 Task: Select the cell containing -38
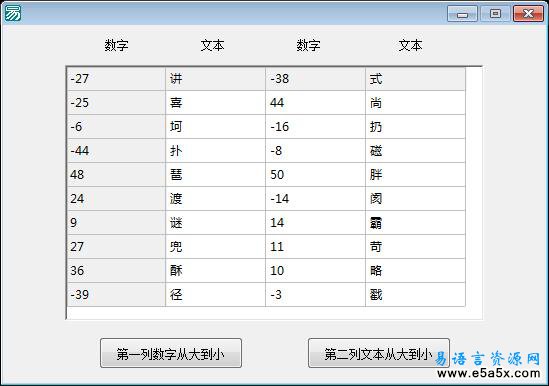[315, 79]
